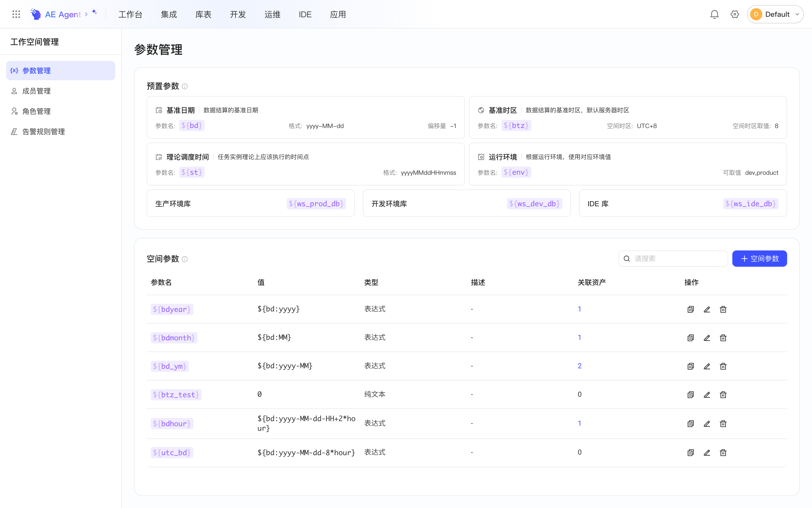812x508 pixels.
Task: Open the settings gear icon
Action: pos(735,14)
